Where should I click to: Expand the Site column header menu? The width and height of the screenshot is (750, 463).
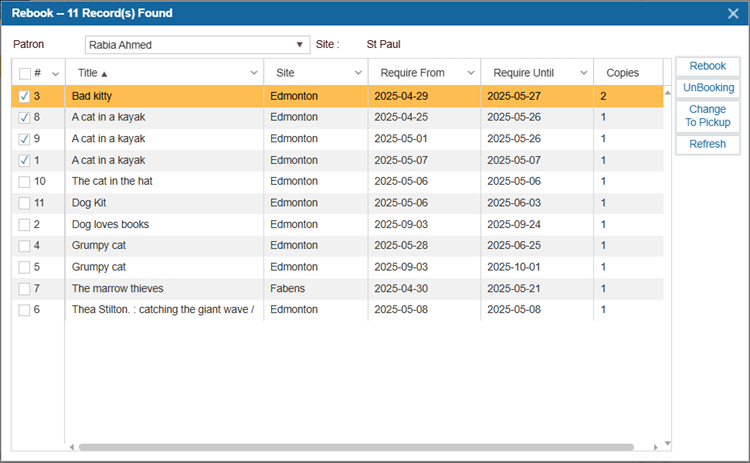358,73
